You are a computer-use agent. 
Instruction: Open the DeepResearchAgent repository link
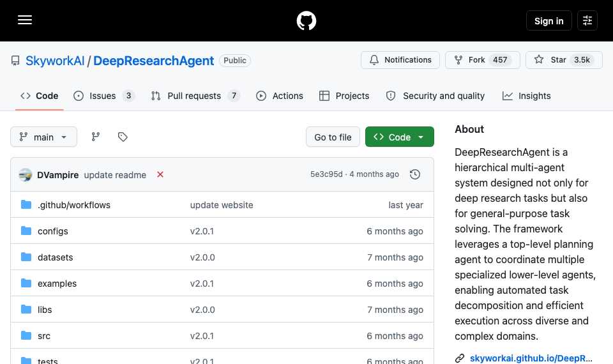click(154, 61)
